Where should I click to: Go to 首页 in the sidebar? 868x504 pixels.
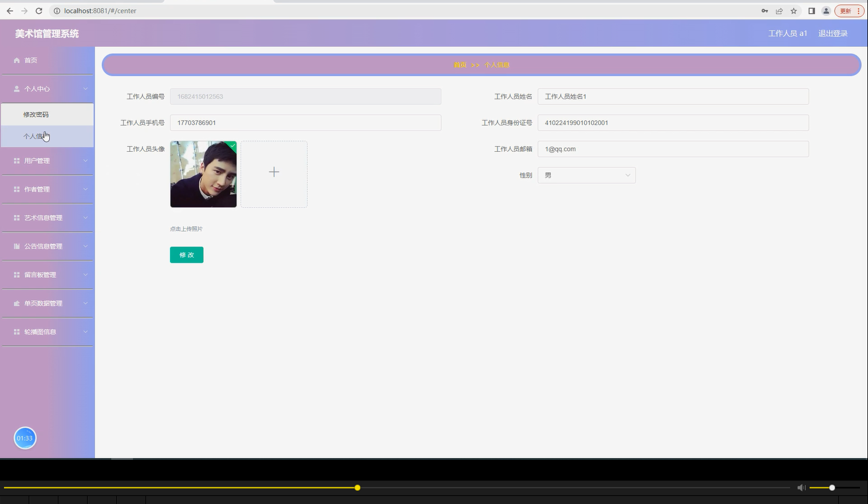pyautogui.click(x=30, y=60)
